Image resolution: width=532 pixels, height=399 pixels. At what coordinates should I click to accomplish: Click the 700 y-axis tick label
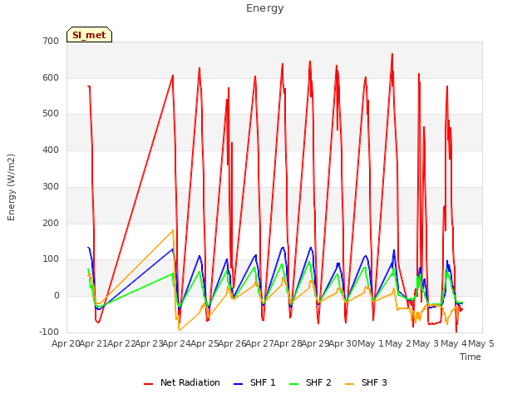51,41
